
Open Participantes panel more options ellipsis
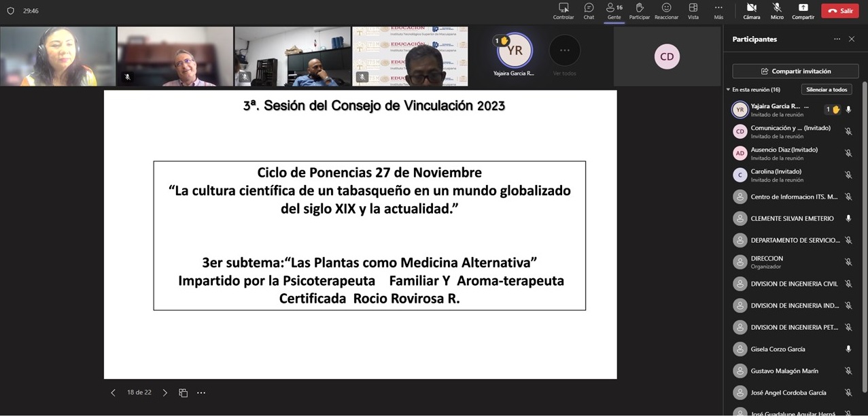(x=837, y=39)
